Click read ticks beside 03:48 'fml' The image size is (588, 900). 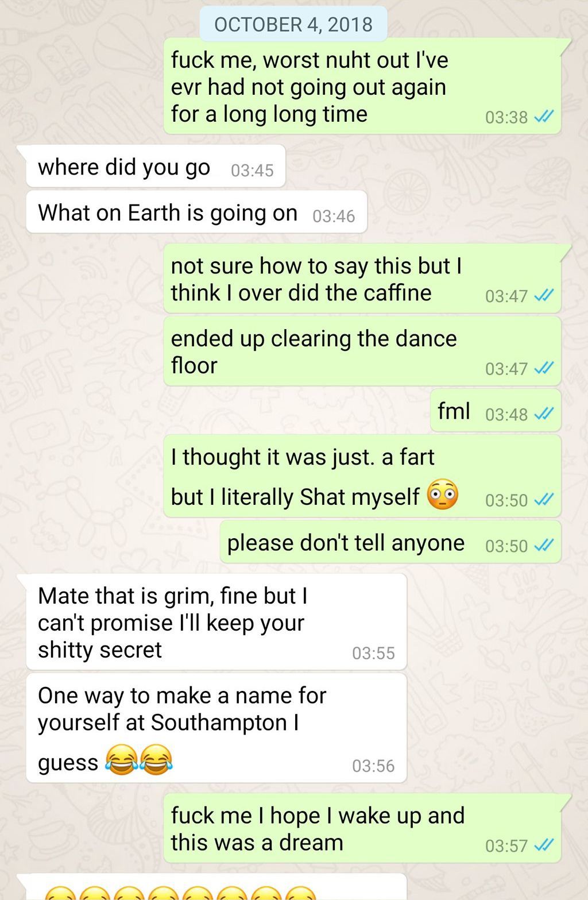tap(543, 414)
